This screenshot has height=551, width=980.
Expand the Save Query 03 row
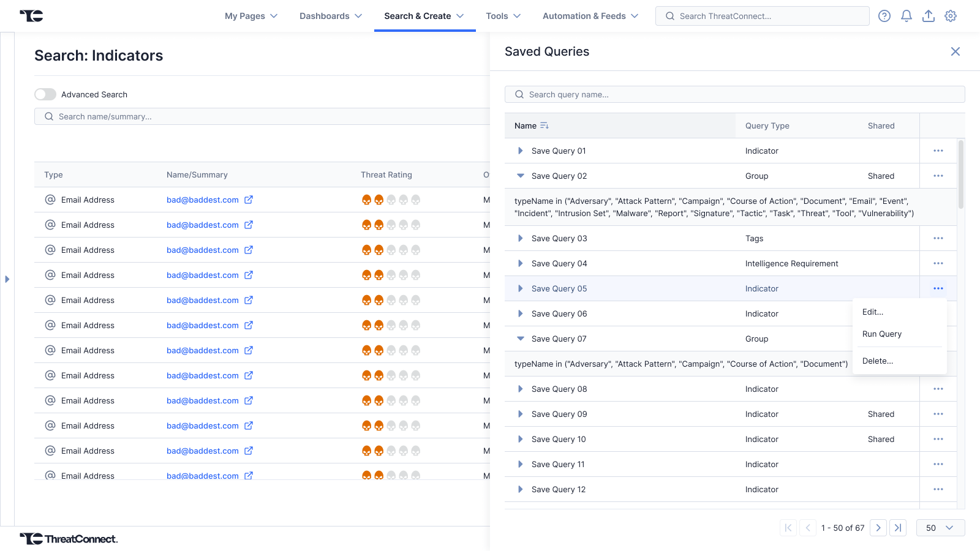point(521,238)
